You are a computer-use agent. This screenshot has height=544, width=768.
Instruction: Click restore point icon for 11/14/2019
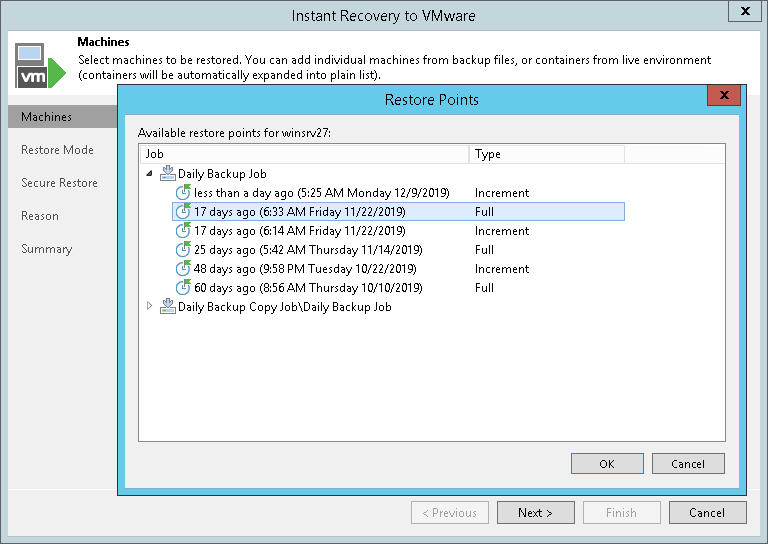coord(183,250)
